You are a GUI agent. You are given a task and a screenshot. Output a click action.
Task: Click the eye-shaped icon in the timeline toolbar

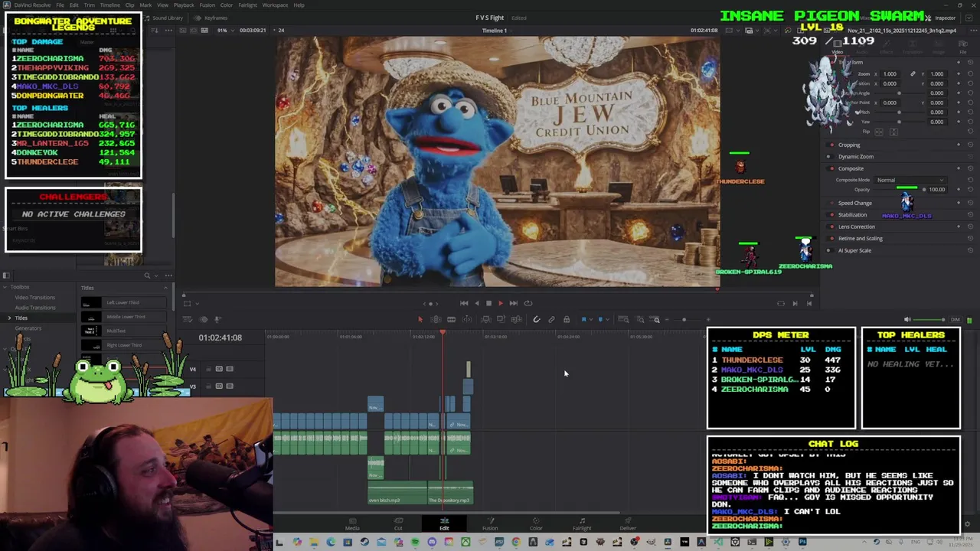click(203, 319)
